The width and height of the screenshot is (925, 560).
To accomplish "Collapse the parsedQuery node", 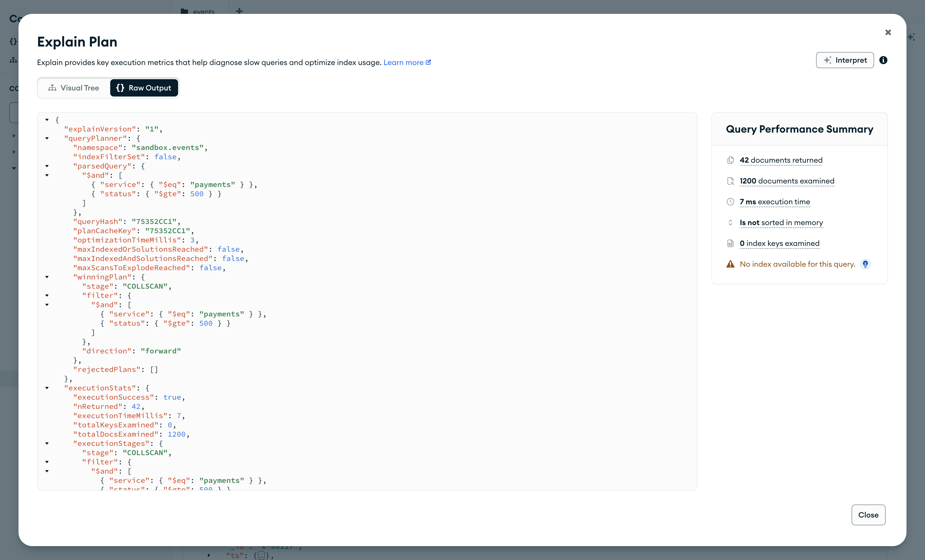I will point(47,166).
